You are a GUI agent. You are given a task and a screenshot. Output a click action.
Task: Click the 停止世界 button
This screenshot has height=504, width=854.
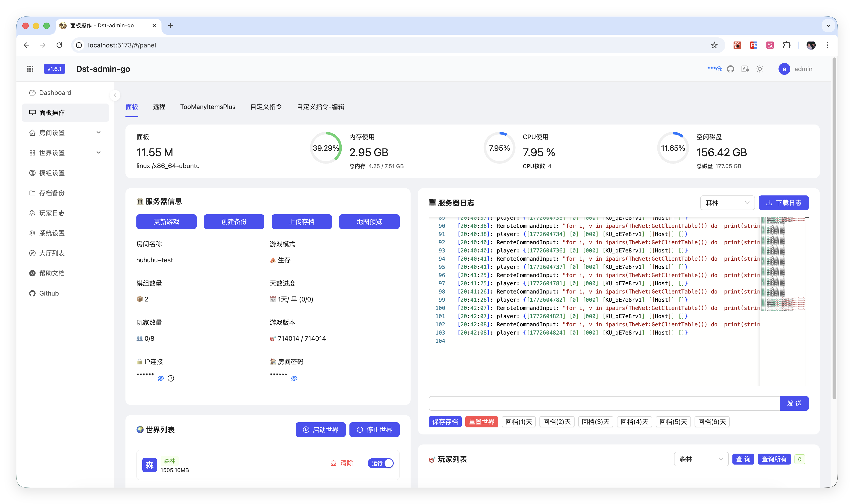point(374,430)
